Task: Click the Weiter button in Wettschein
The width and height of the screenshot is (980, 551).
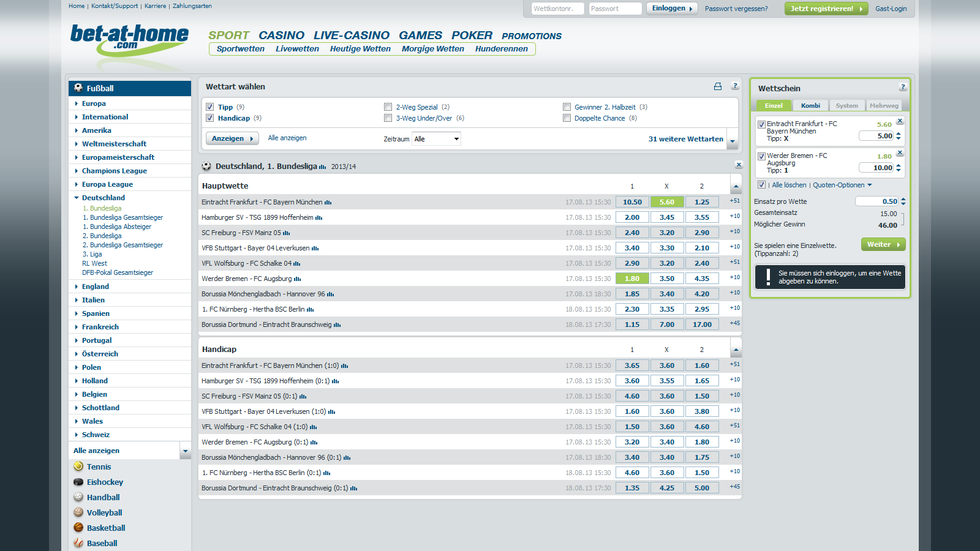Action: [x=883, y=244]
